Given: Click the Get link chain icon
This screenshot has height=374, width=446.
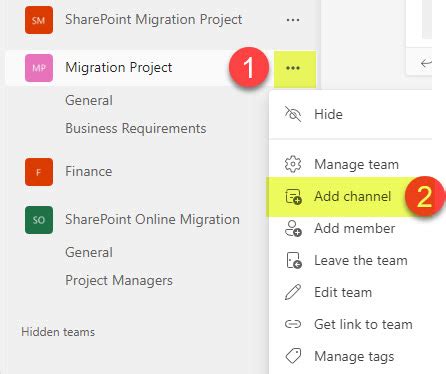Looking at the screenshot, I should [x=293, y=324].
